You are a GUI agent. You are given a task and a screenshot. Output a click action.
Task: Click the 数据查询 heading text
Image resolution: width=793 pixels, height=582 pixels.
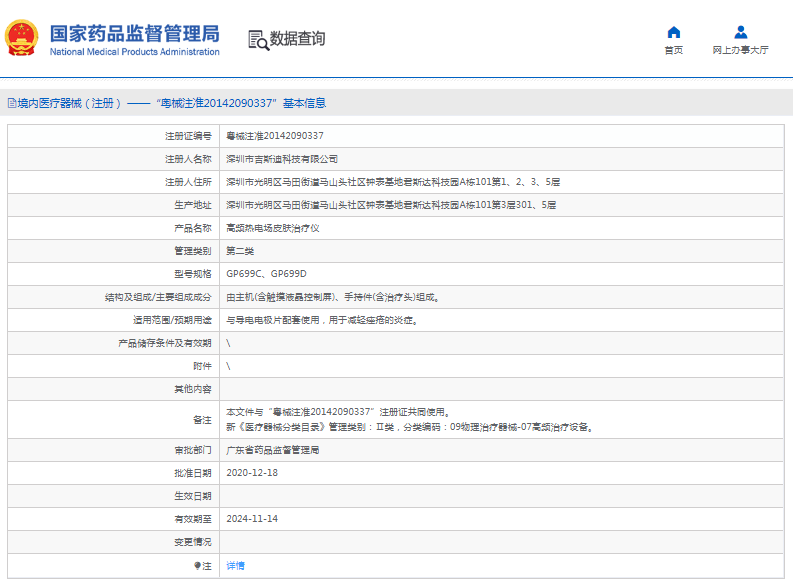click(x=297, y=39)
